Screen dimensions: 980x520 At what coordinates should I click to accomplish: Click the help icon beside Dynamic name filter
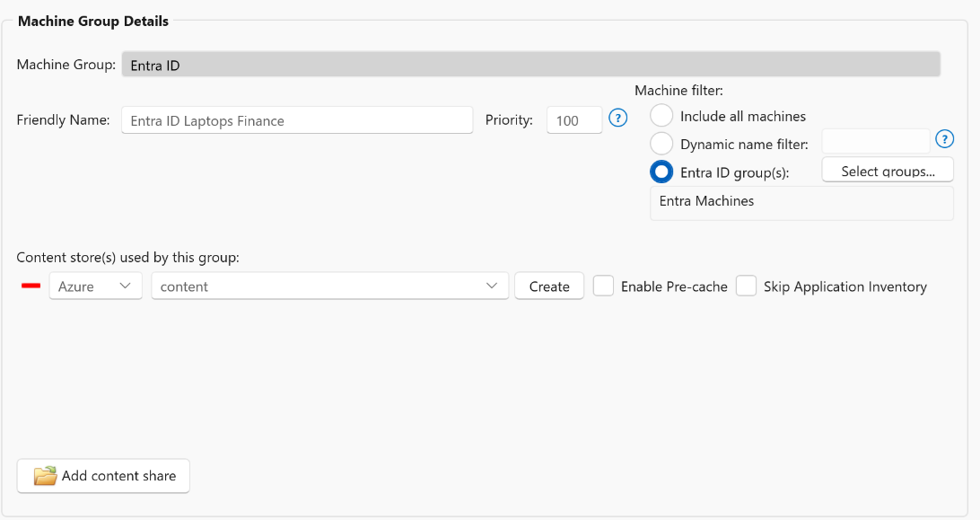coord(944,139)
